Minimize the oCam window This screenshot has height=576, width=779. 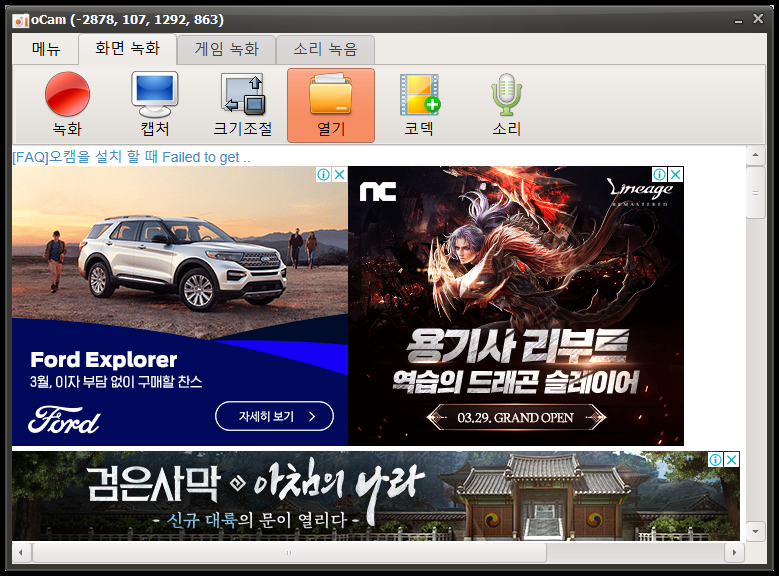pos(738,20)
